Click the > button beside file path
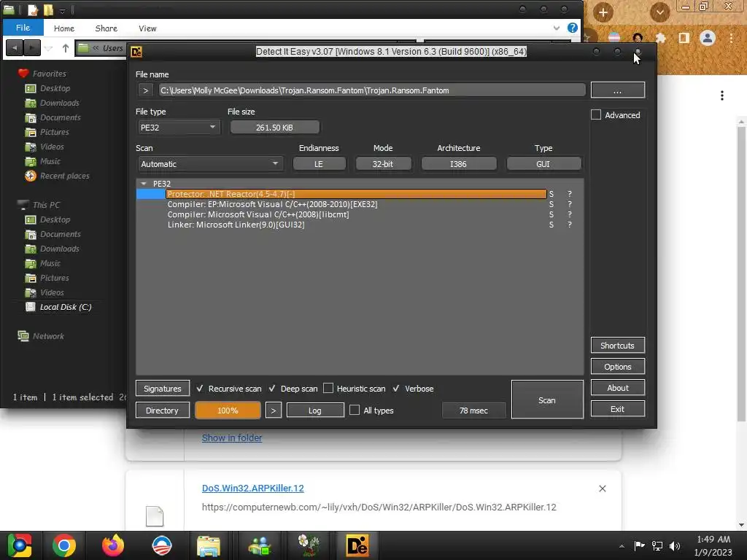Screen dimensions: 747x560 tap(145, 90)
